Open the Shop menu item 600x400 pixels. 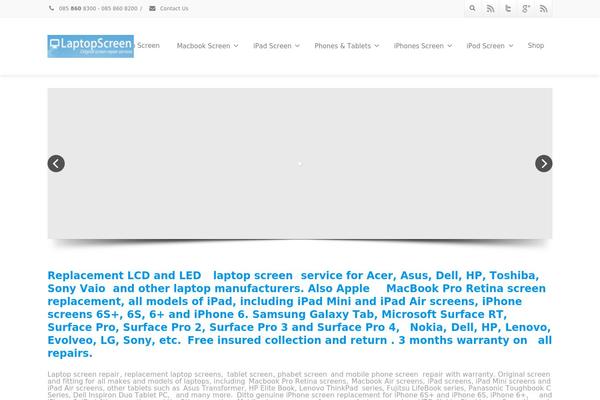click(x=536, y=46)
